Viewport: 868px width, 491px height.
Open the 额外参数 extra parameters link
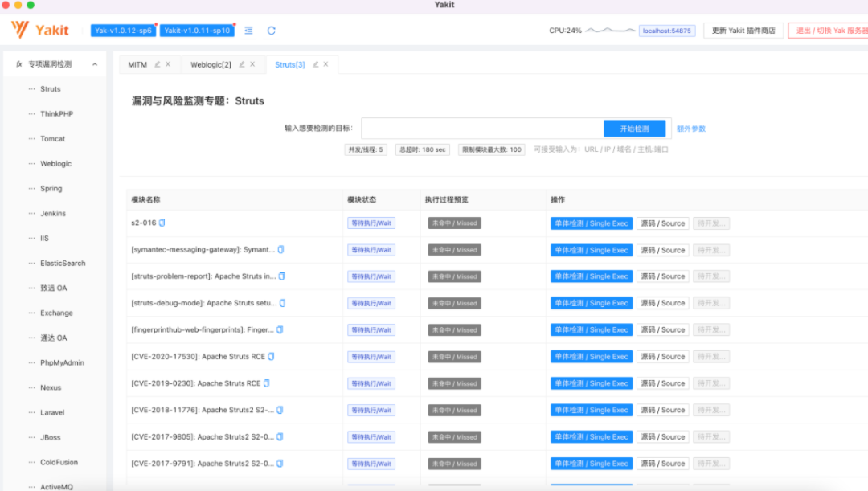(x=691, y=129)
